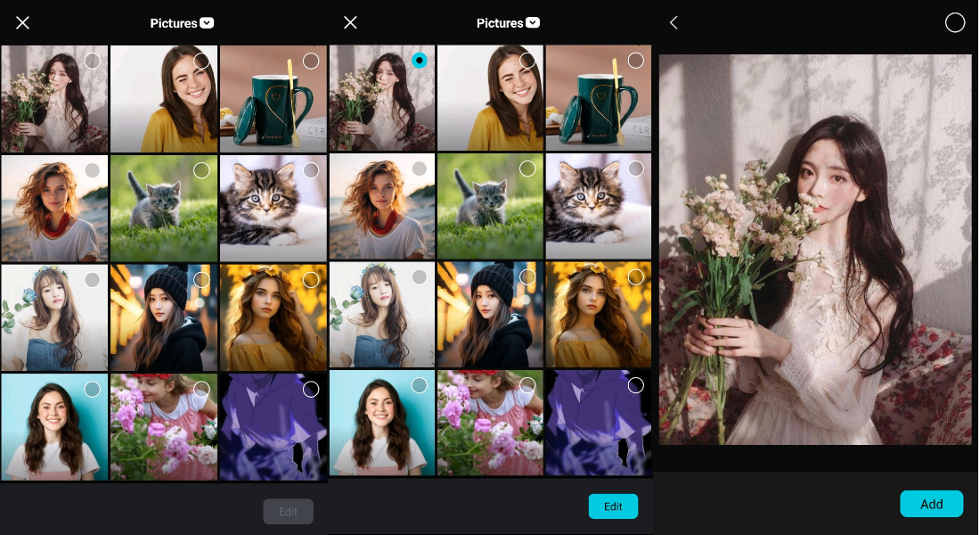This screenshot has width=980, height=535.
Task: Open black beanie girl photo in second panel
Action: pos(490,315)
